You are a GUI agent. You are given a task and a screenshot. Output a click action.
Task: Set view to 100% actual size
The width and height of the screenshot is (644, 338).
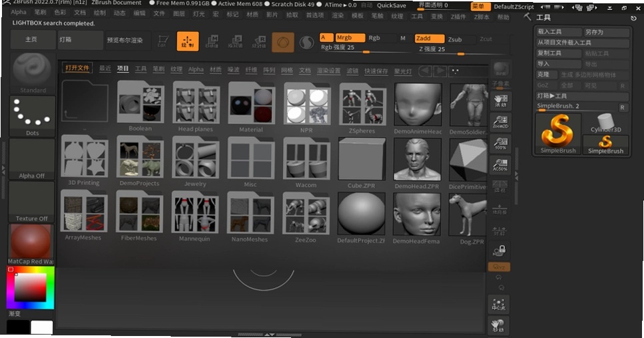[500, 143]
